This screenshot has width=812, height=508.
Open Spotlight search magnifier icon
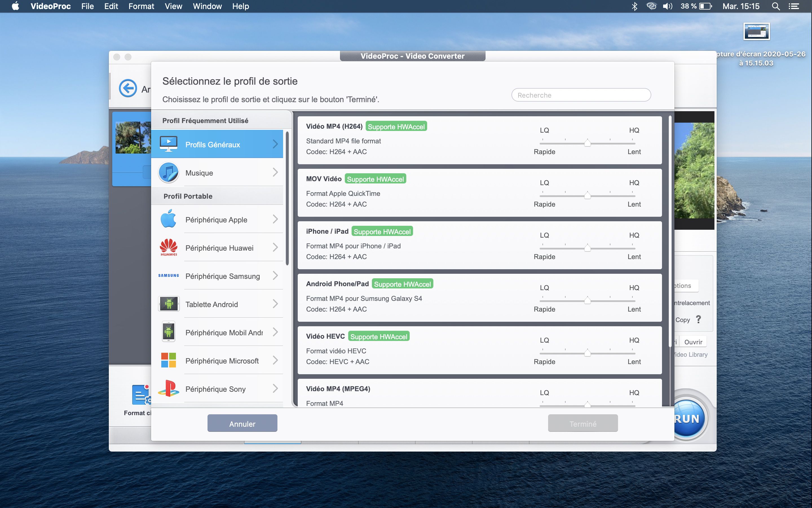tap(776, 6)
